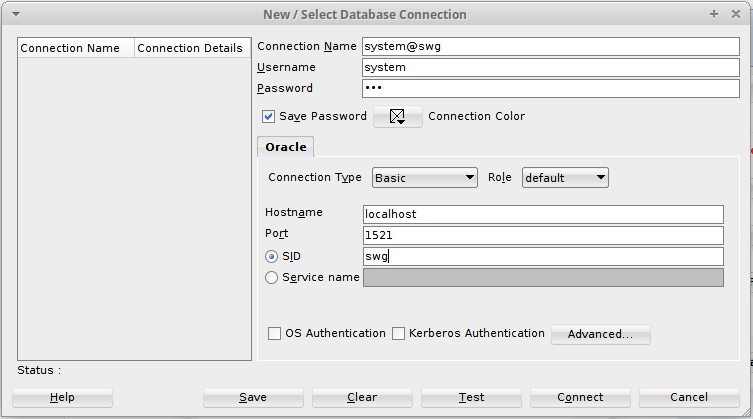Open the Connection Color picker
Image resolution: width=753 pixels, height=419 pixels.
(398, 117)
